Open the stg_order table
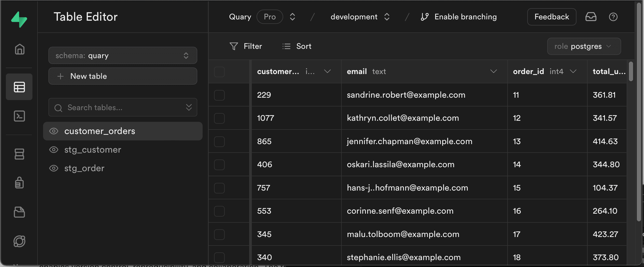 point(84,168)
